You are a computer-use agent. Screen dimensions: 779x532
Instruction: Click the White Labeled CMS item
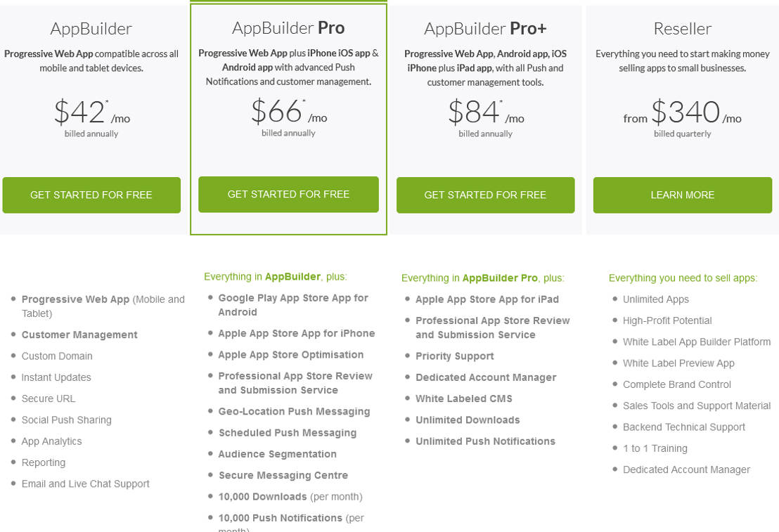[463, 399]
